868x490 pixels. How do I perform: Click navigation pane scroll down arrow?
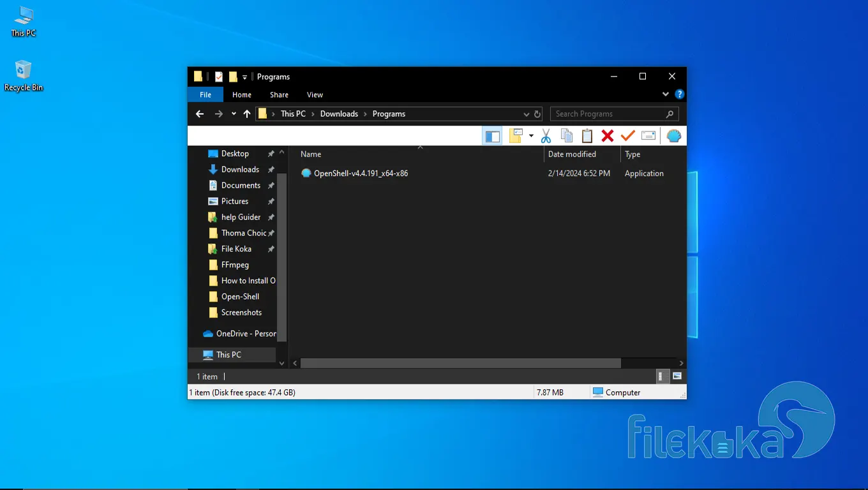[282, 364]
